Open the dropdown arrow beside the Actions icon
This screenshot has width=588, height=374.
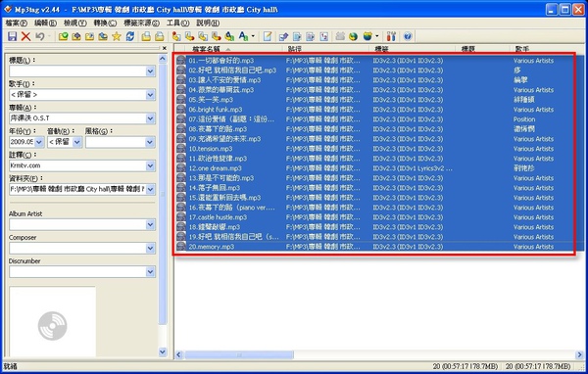(x=253, y=36)
